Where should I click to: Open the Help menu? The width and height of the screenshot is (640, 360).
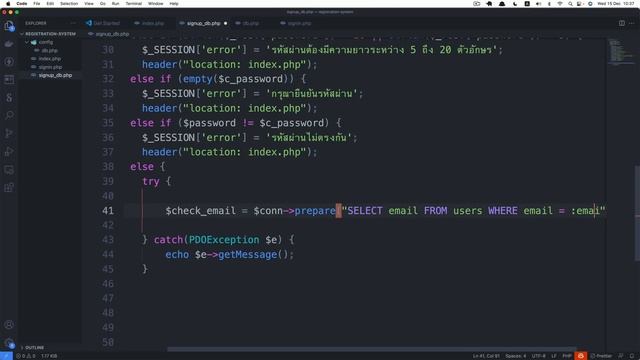pyautogui.click(x=174, y=4)
